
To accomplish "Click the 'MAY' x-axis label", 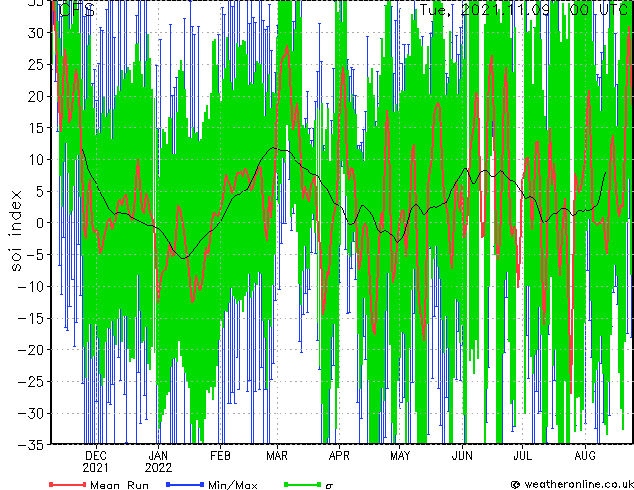I will pos(400,456).
